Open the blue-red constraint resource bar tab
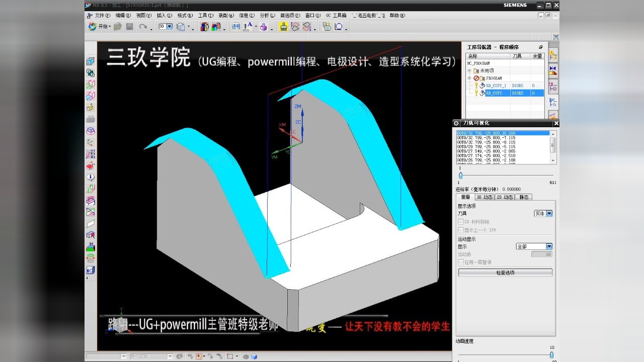 click(x=553, y=70)
